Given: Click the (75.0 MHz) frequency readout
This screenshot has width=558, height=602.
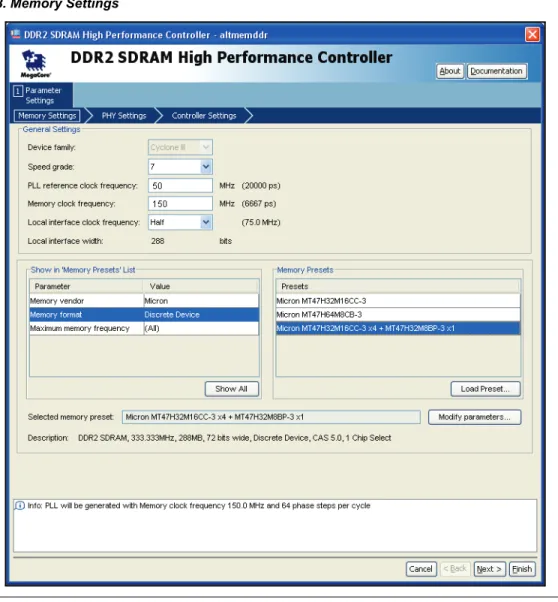Looking at the screenshot, I should [x=261, y=222].
